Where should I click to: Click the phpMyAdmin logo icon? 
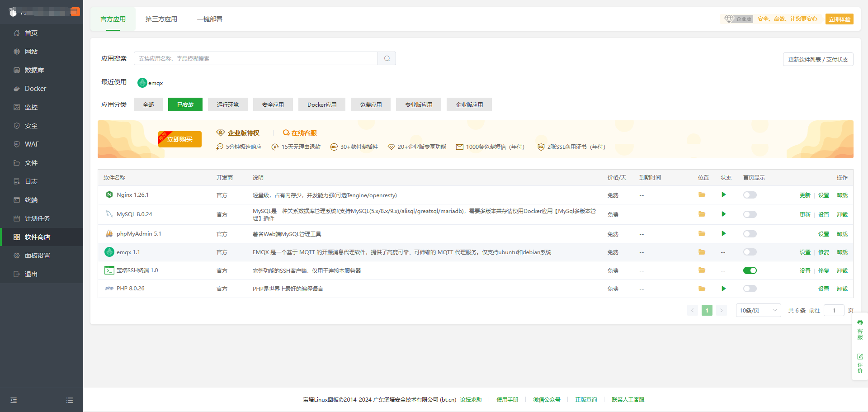[x=109, y=234]
